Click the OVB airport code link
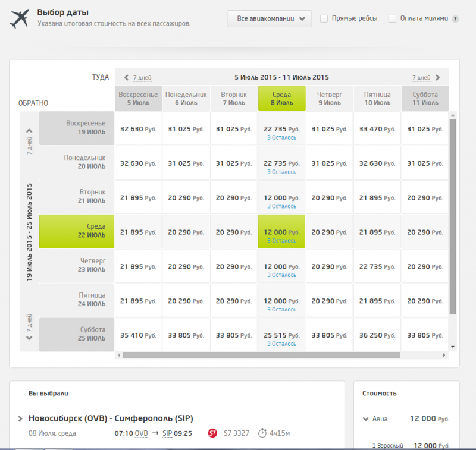The width and height of the screenshot is (476, 450). coord(141,433)
